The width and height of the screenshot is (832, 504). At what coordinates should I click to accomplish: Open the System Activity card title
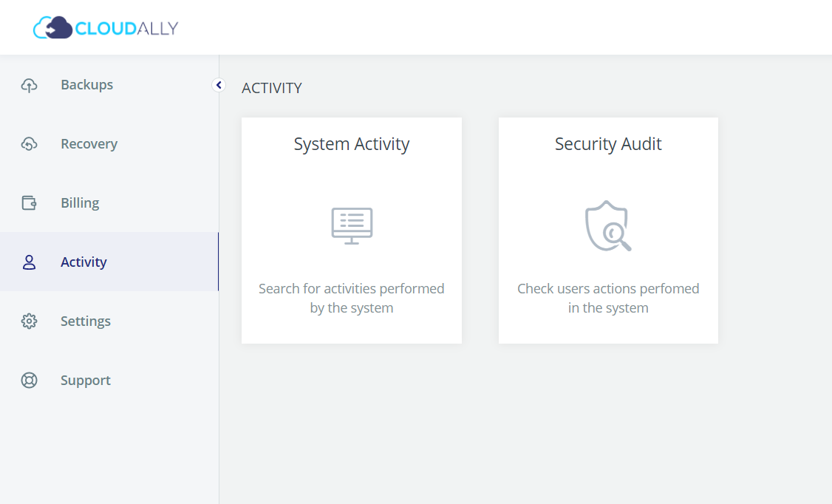tap(352, 144)
